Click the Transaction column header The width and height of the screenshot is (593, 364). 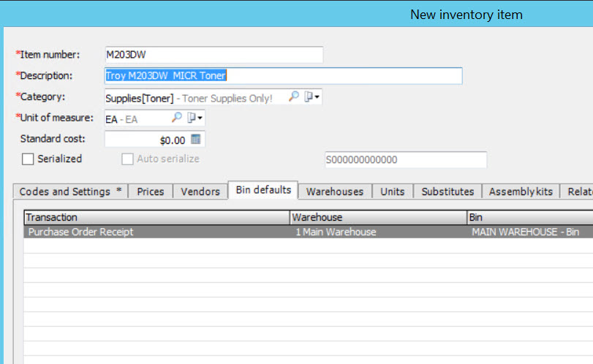pyautogui.click(x=157, y=217)
